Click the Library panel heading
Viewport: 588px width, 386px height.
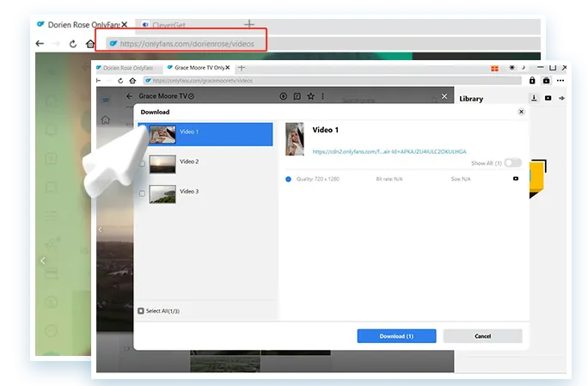tap(471, 99)
